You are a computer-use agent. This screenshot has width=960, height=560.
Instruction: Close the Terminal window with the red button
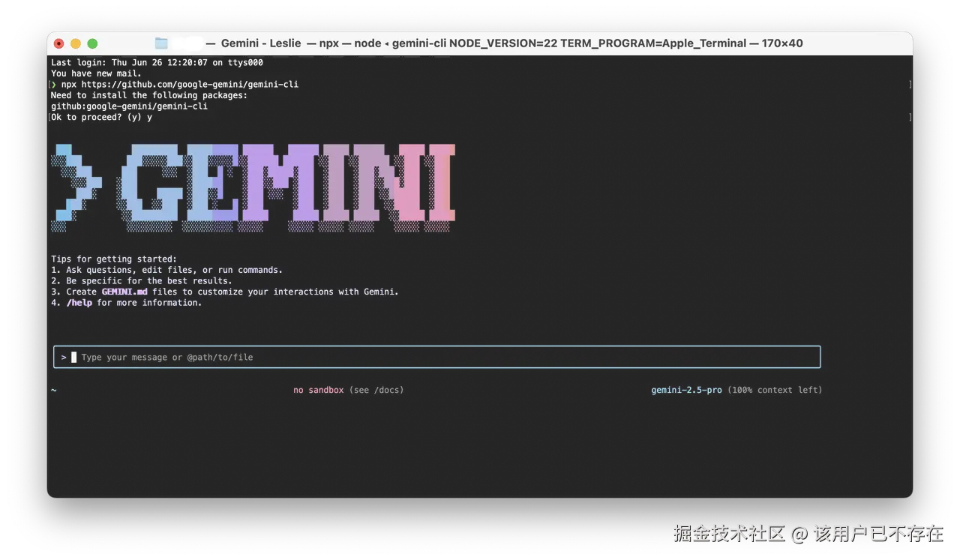59,43
